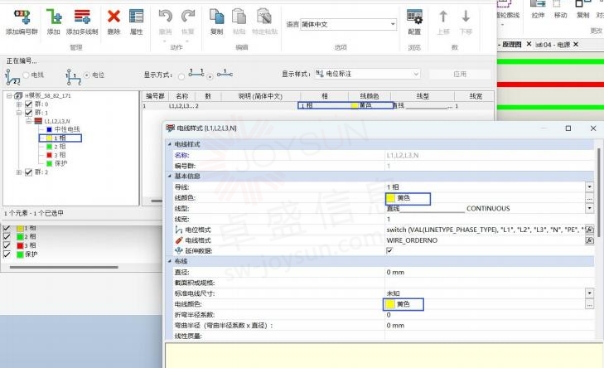This screenshot has height=369, width=605.
Task: Click the 拉伸 stretch icon in background window
Action: point(537,4)
